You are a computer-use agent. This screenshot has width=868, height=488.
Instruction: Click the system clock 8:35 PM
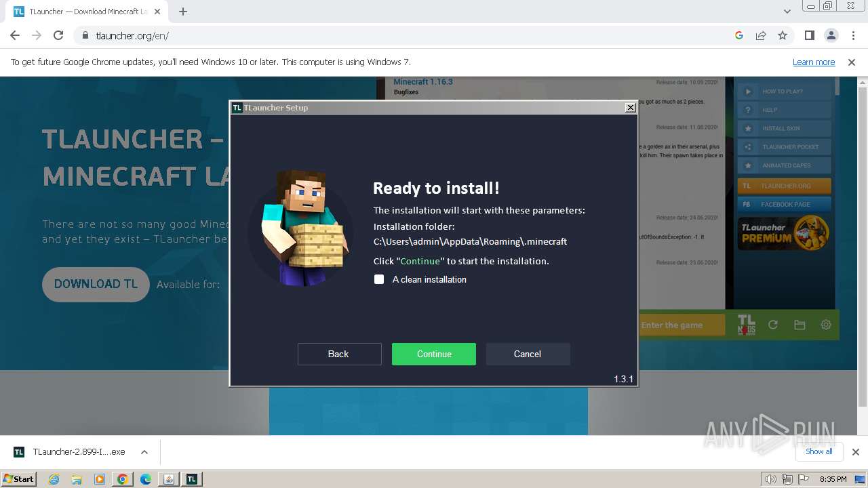pos(833,479)
